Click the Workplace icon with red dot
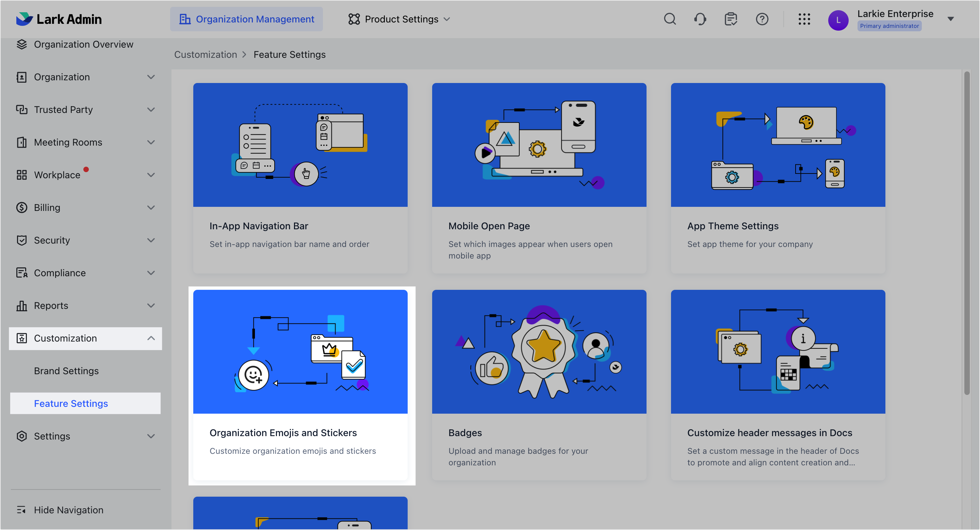980x530 pixels. 22,175
